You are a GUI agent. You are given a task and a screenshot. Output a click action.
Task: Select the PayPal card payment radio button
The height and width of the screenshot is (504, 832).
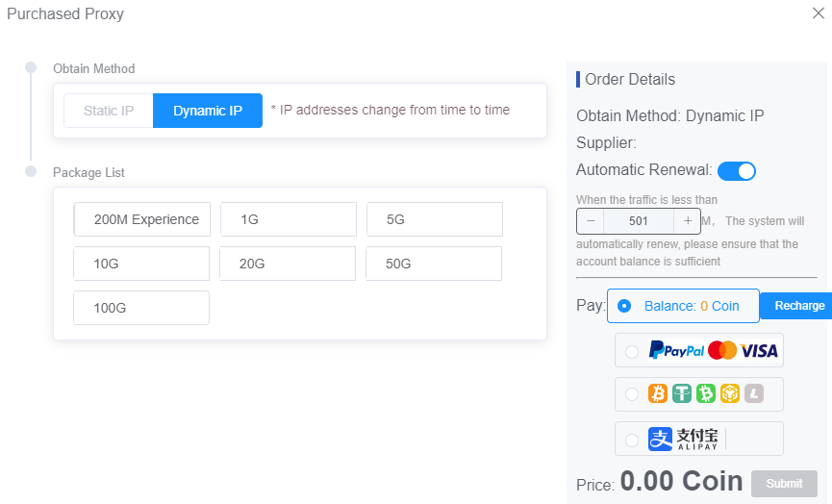(x=632, y=352)
